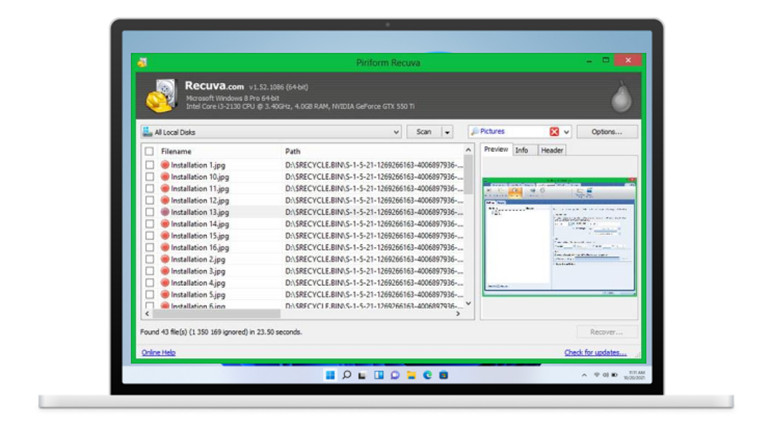This screenshot has width=770, height=428.
Task: Open the All Local Disks drive dropdown
Action: [271, 132]
